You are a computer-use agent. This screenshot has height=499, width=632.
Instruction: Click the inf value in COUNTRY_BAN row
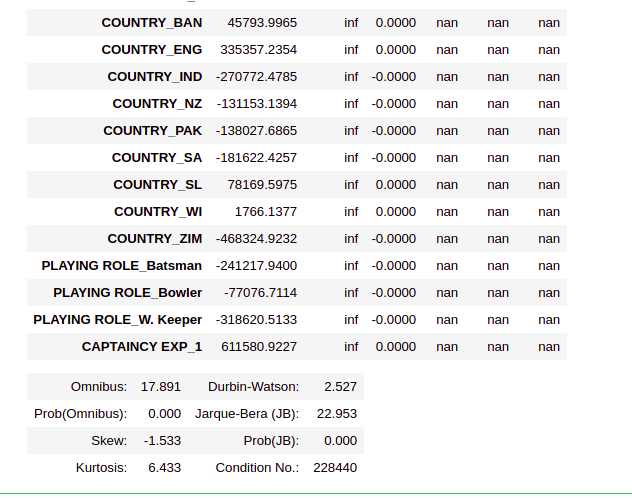click(x=351, y=23)
